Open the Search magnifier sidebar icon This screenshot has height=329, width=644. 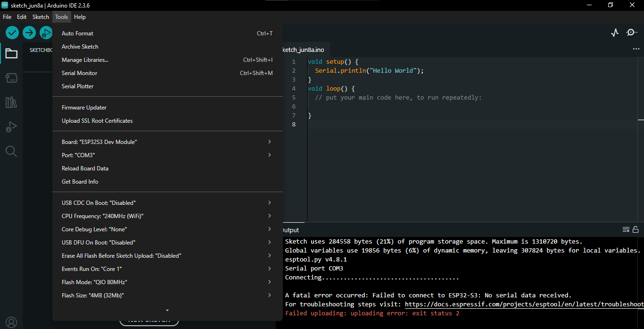11,152
